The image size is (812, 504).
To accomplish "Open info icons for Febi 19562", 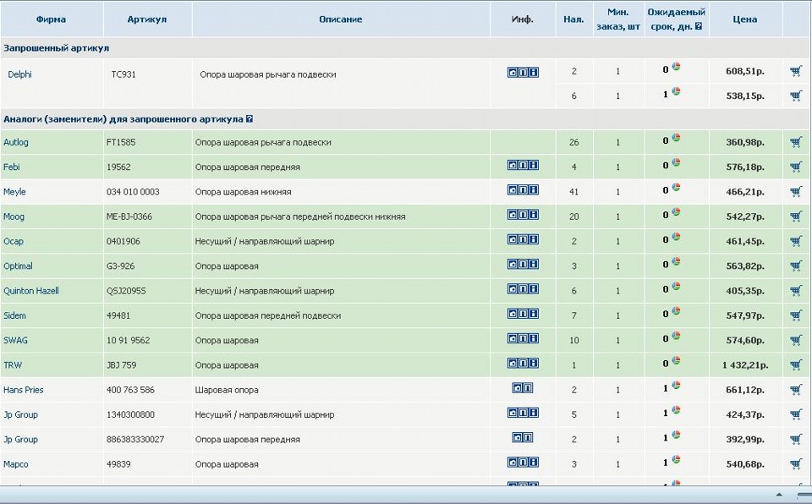I will (523, 165).
